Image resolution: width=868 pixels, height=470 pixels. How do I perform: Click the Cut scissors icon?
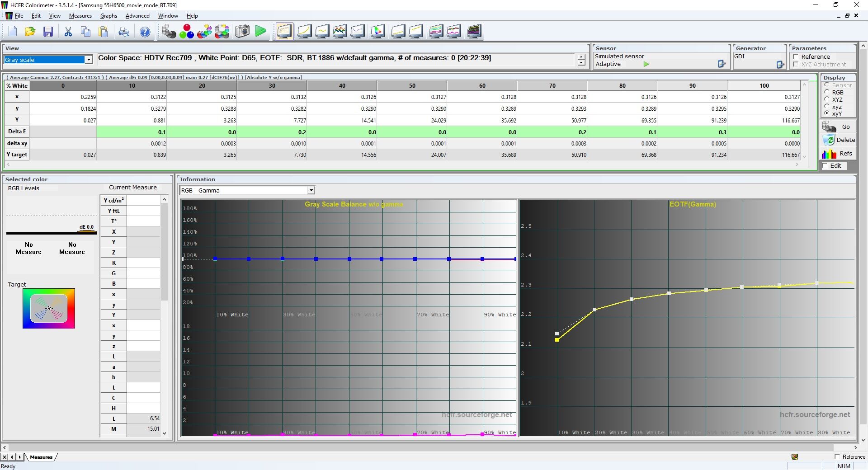(x=68, y=31)
